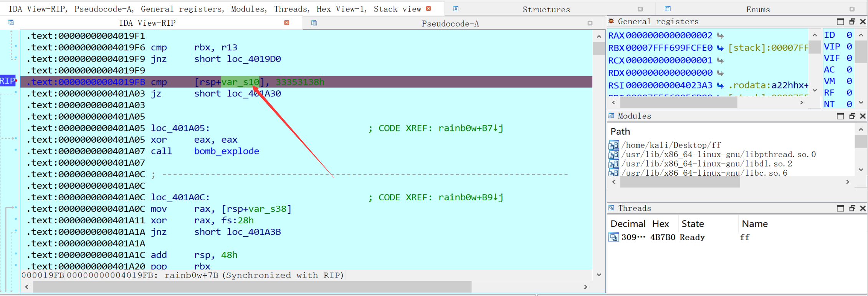Click the Path column header in Modules
The image size is (868, 296).
click(620, 131)
